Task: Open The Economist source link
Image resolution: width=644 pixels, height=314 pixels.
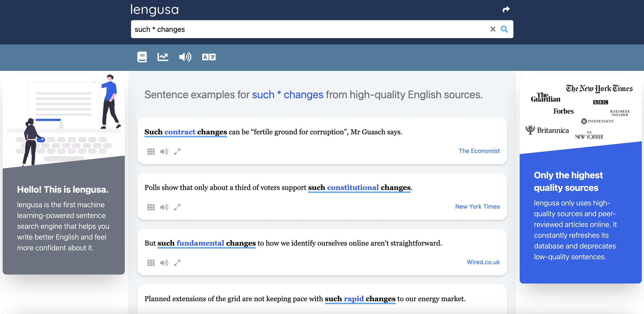Action: point(479,151)
